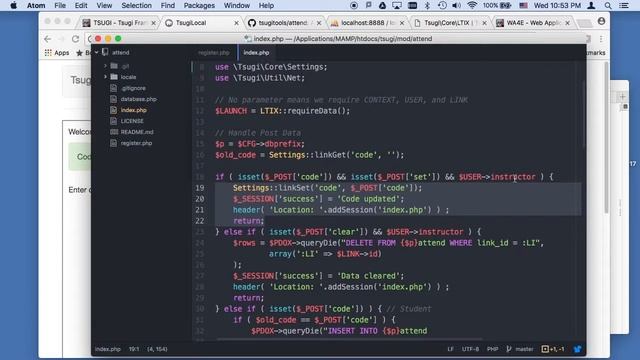Open Spotlight search magnifier icon
Screen dimensions: 640x360
(608, 5)
